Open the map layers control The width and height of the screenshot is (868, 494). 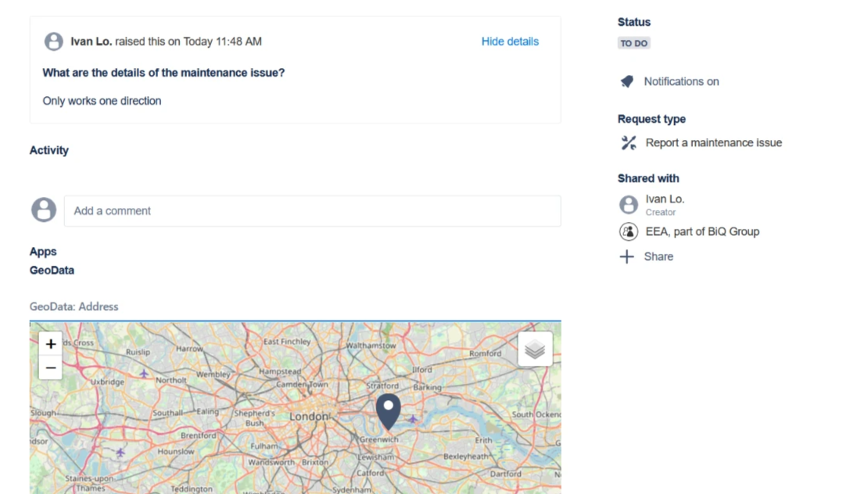(535, 349)
